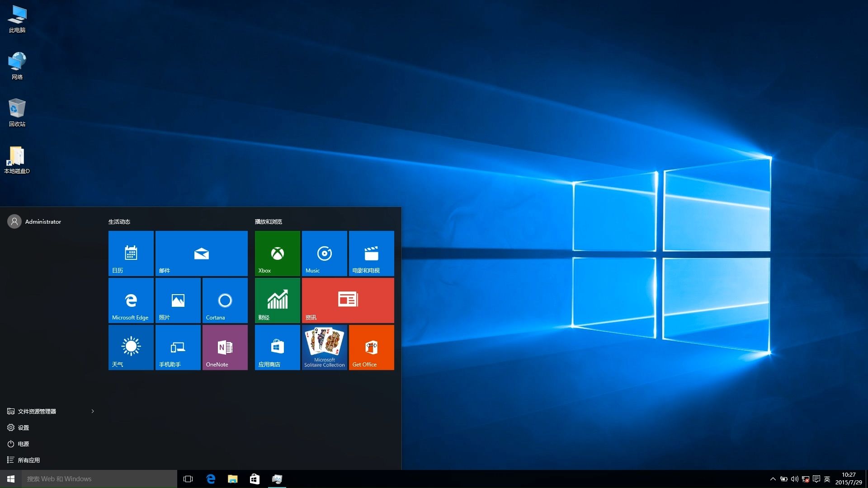
Task: Open Task View on the taskbar
Action: click(188, 479)
